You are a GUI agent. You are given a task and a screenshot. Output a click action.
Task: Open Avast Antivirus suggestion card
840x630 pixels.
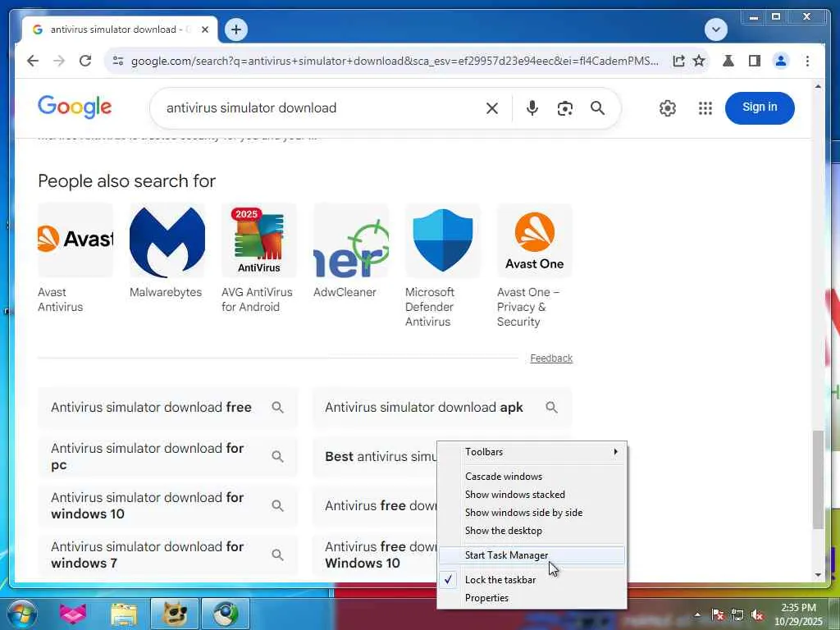pos(75,258)
